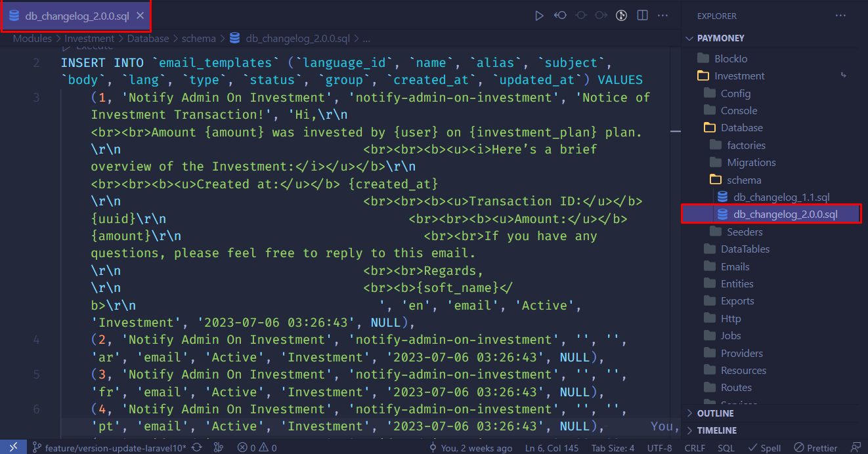
Task: Click the Run SQL play icon
Action: click(x=539, y=16)
